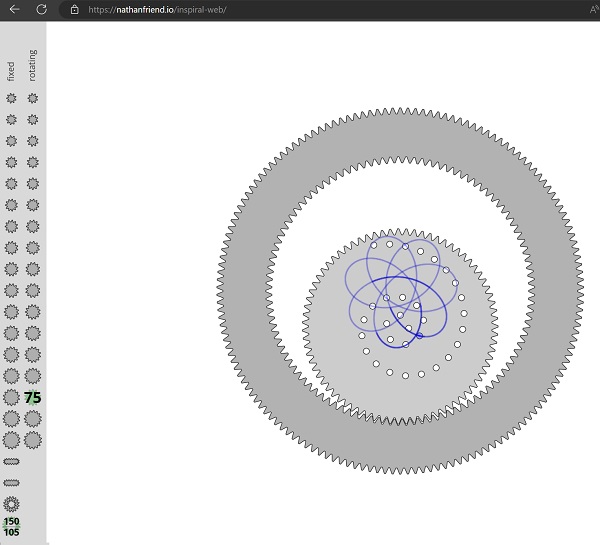Viewport: 600px width, 545px height.
Task: Select the highlighted 150/105 ring gear
Action: [x=11, y=527]
